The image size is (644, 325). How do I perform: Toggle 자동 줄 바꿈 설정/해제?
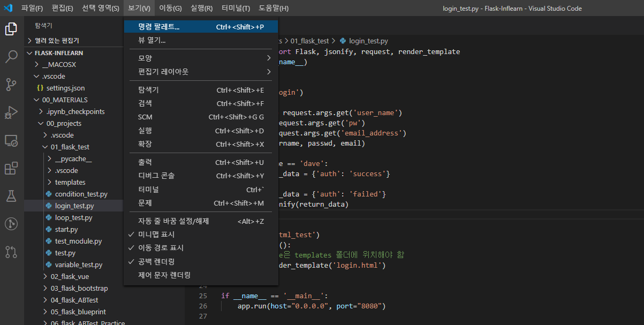(x=201, y=221)
